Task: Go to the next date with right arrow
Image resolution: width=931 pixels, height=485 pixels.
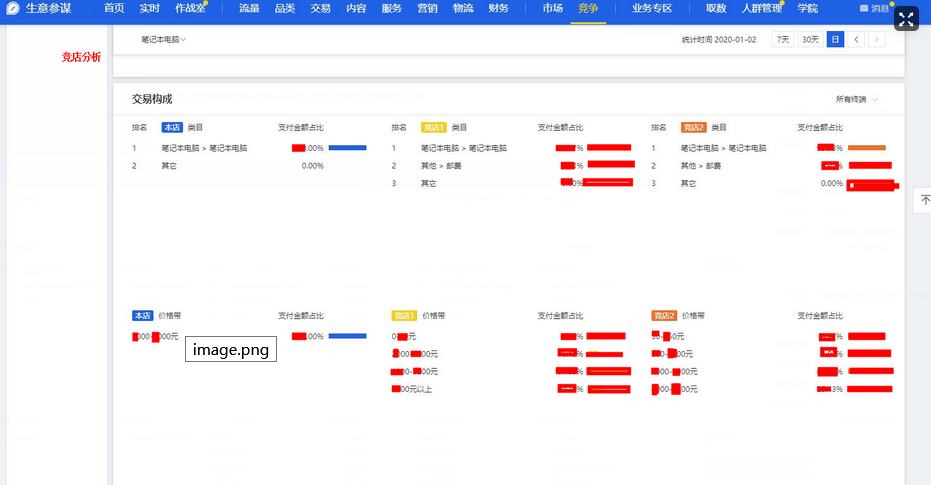Action: click(x=877, y=39)
